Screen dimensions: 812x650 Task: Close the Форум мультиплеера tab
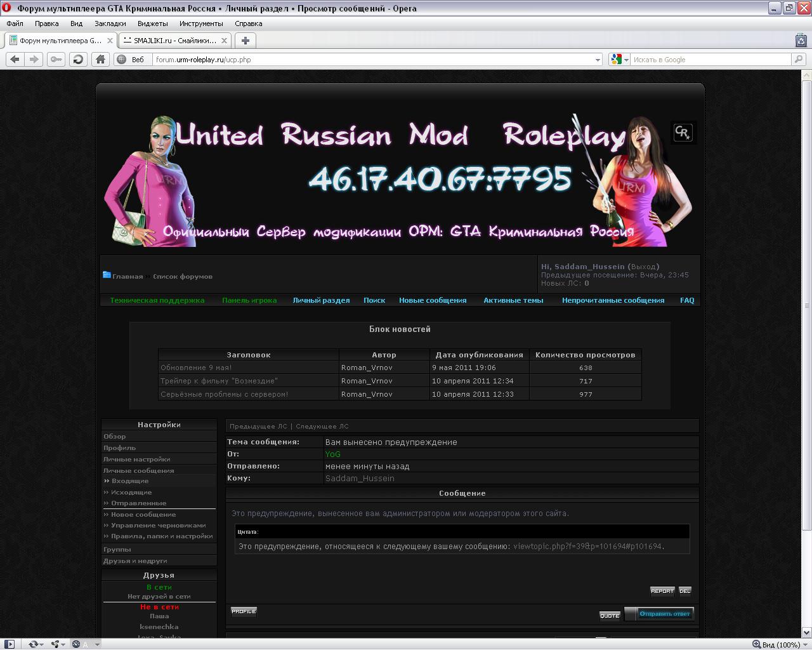[x=110, y=40]
